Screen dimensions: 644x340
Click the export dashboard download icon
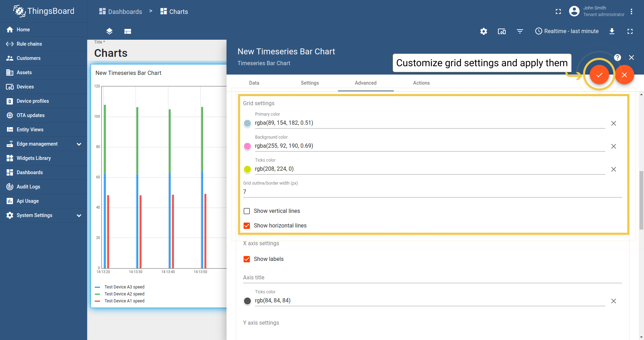pyautogui.click(x=612, y=31)
